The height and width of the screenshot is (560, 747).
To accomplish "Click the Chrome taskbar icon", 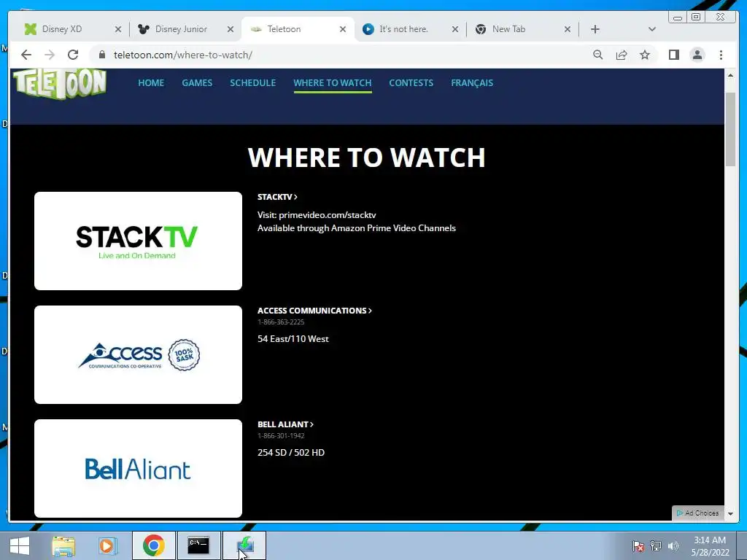I will [x=153, y=545].
